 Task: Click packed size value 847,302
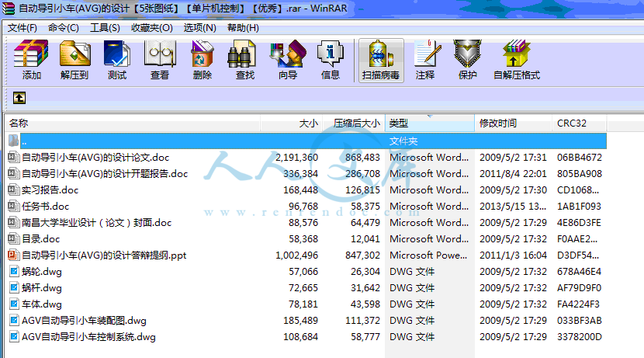pos(362,255)
